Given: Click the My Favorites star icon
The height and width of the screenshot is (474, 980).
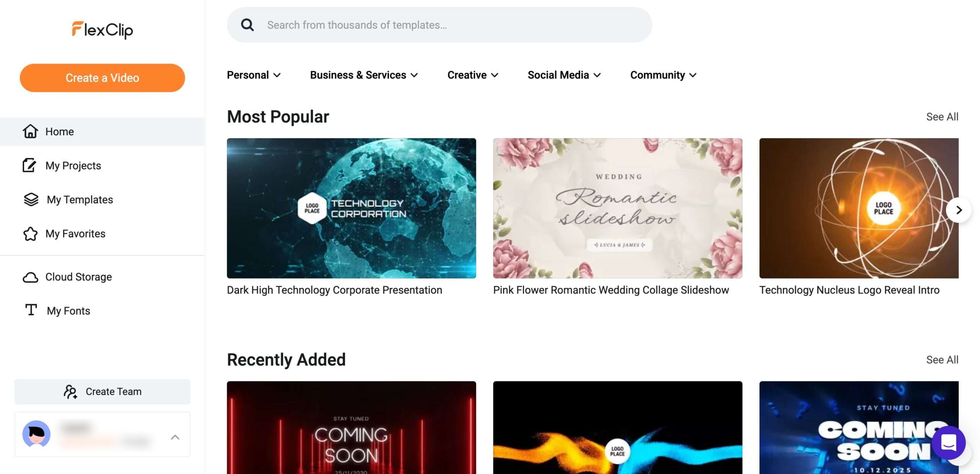Looking at the screenshot, I should 30,233.
